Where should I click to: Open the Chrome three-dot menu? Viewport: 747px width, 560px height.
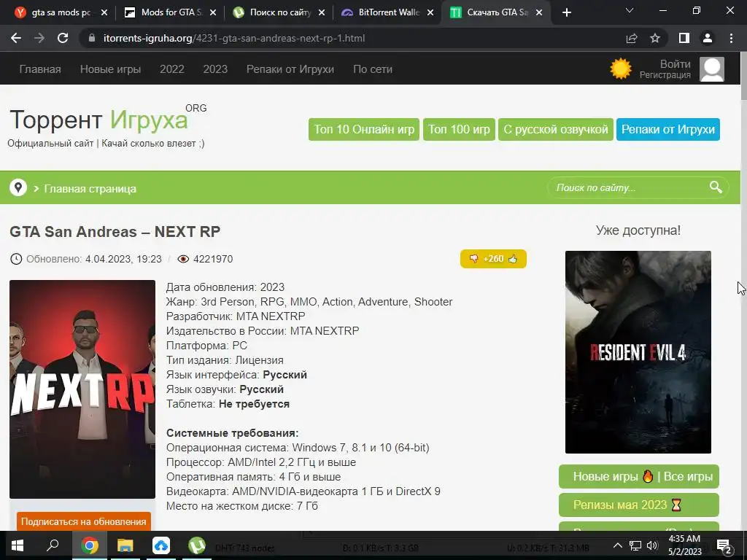coord(731,38)
